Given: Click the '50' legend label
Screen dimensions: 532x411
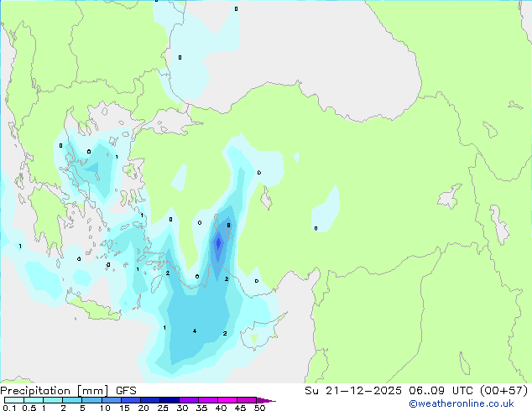Looking at the screenshot, I should 259,408.
